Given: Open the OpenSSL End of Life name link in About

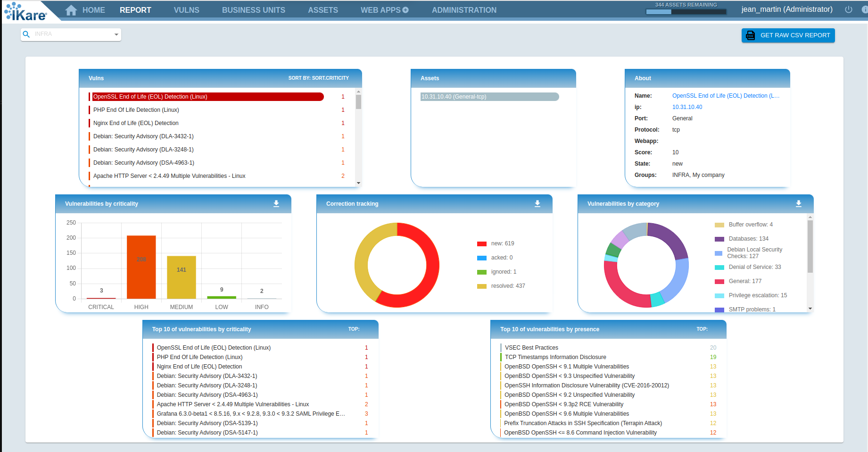Looking at the screenshot, I should pyautogui.click(x=726, y=96).
